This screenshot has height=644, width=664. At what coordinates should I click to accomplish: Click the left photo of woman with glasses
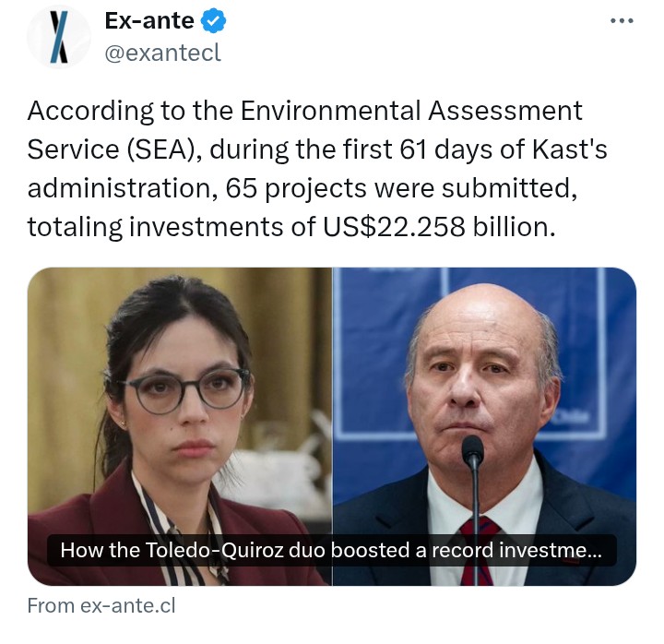click(180, 426)
